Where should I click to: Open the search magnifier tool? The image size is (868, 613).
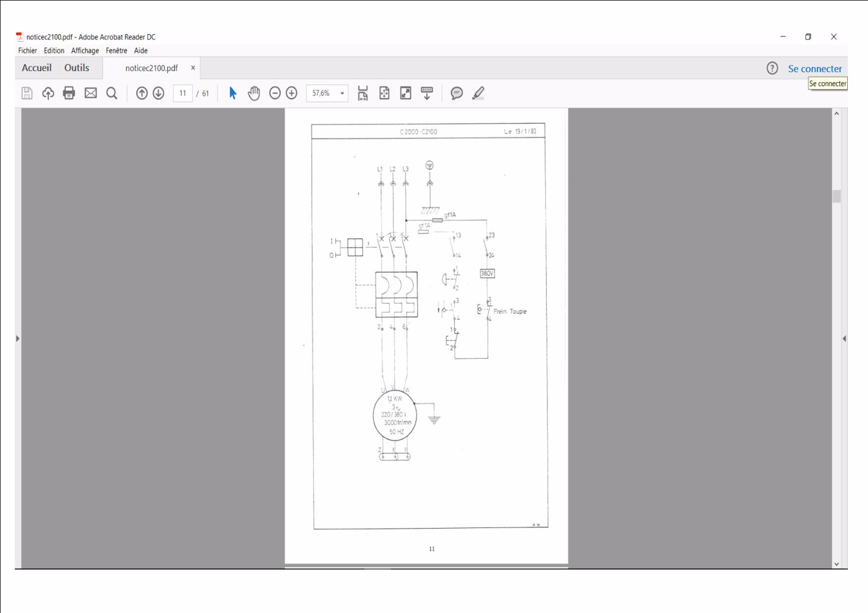(112, 93)
